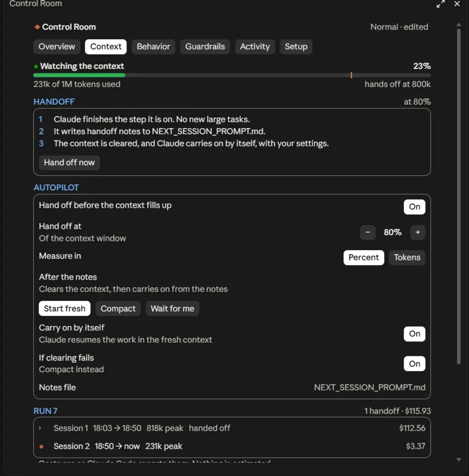Toggle If clearing fails switch
Image resolution: width=469 pixels, height=476 pixels.
(x=414, y=364)
